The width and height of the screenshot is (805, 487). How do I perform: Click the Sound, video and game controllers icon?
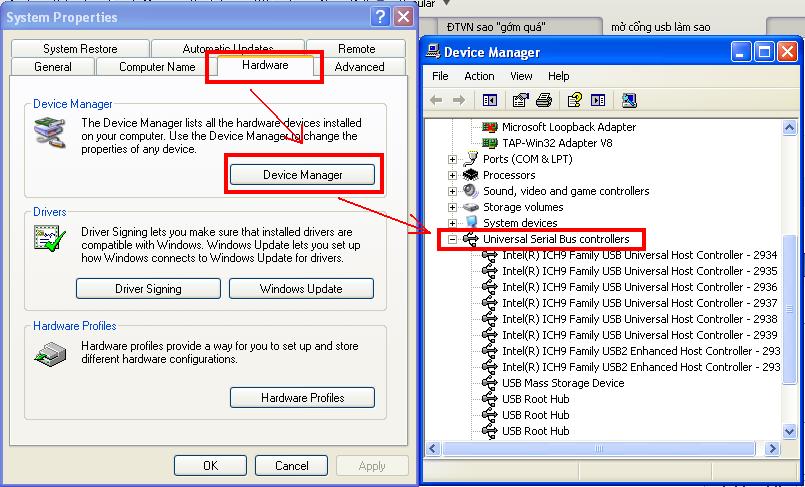pyautogui.click(x=470, y=191)
